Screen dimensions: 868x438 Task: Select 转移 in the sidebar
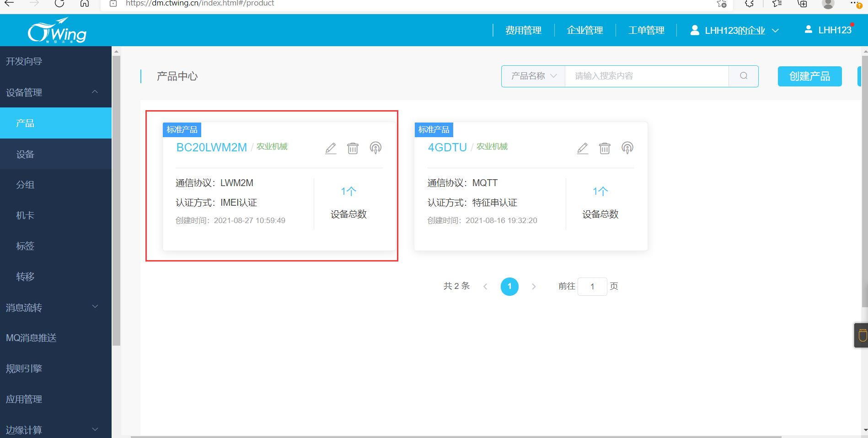tap(56, 277)
